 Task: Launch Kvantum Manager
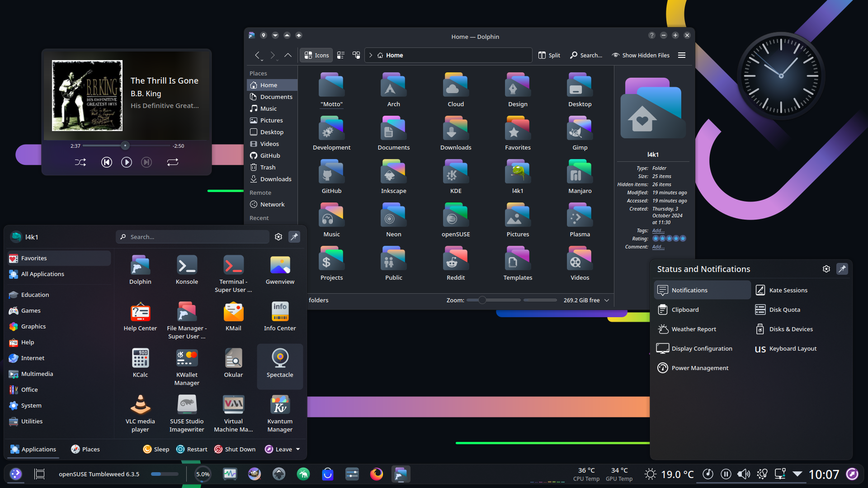click(x=280, y=413)
